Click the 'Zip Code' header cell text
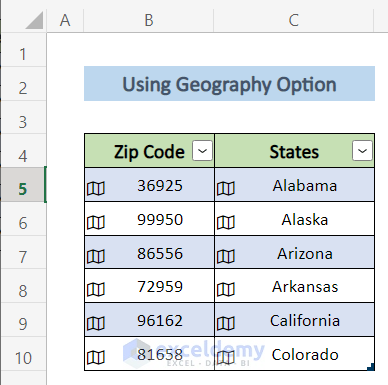Viewport: 388px width, 385px height. pyautogui.click(x=149, y=152)
